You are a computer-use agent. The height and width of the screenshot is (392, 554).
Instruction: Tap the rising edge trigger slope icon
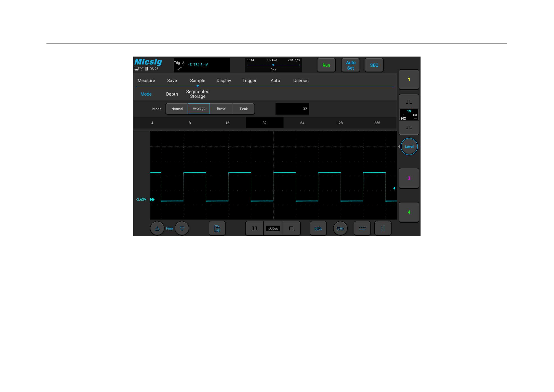click(179, 69)
